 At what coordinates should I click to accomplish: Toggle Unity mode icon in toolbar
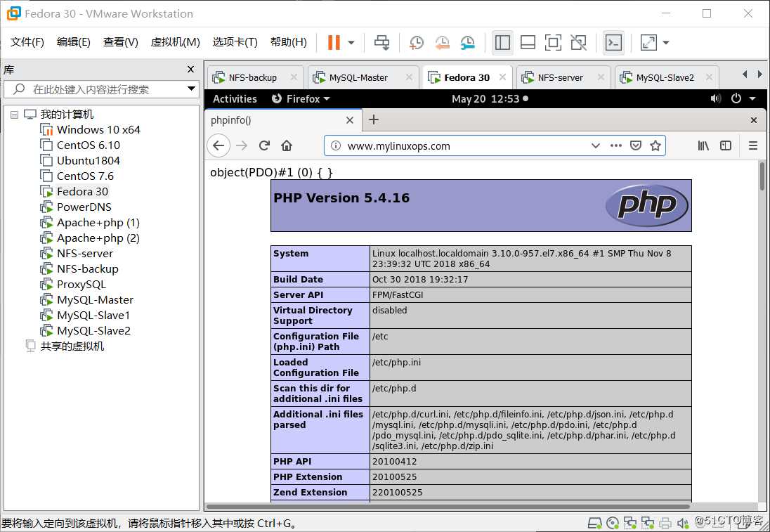[x=579, y=42]
